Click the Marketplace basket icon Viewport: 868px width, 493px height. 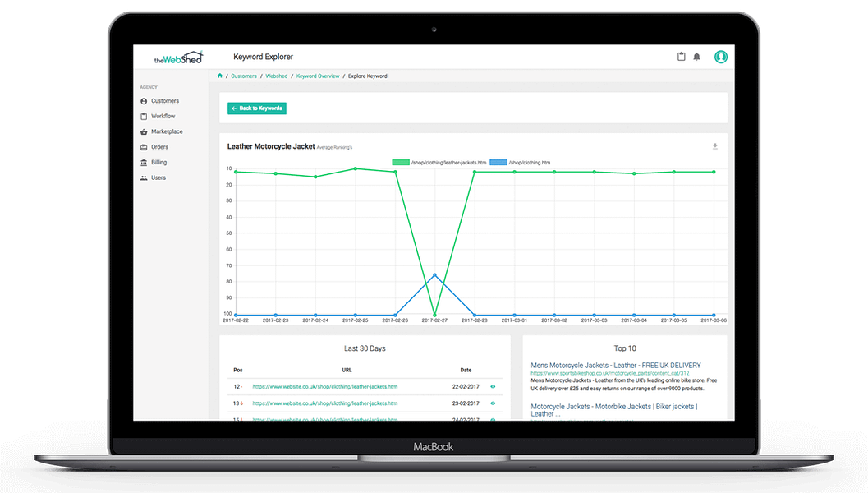point(144,131)
